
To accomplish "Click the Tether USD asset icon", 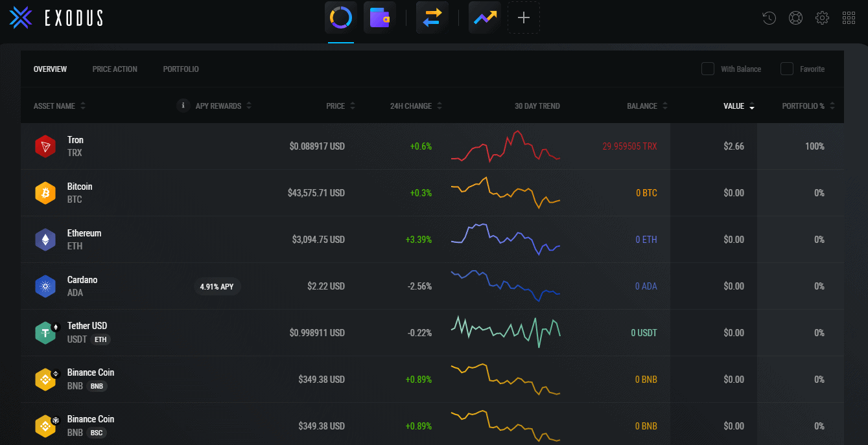I will (47, 332).
